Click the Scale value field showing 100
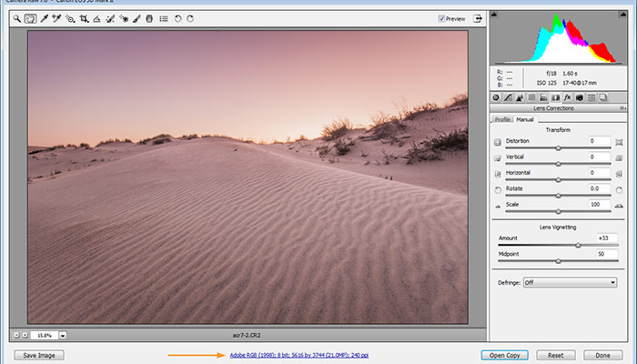 point(600,205)
